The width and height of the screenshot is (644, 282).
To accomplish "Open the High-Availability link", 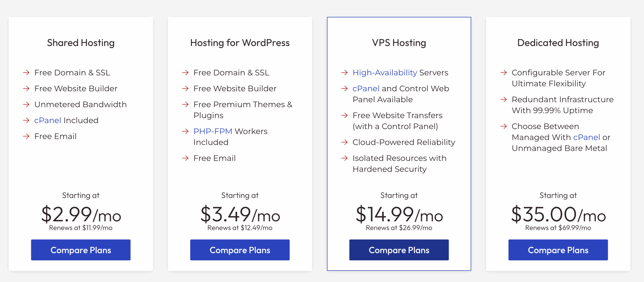I will click(x=385, y=73).
